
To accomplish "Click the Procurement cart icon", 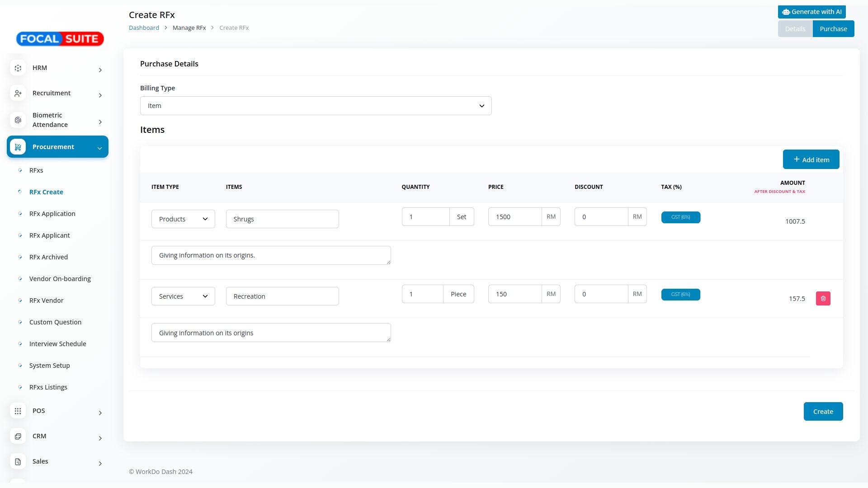I will tap(18, 147).
